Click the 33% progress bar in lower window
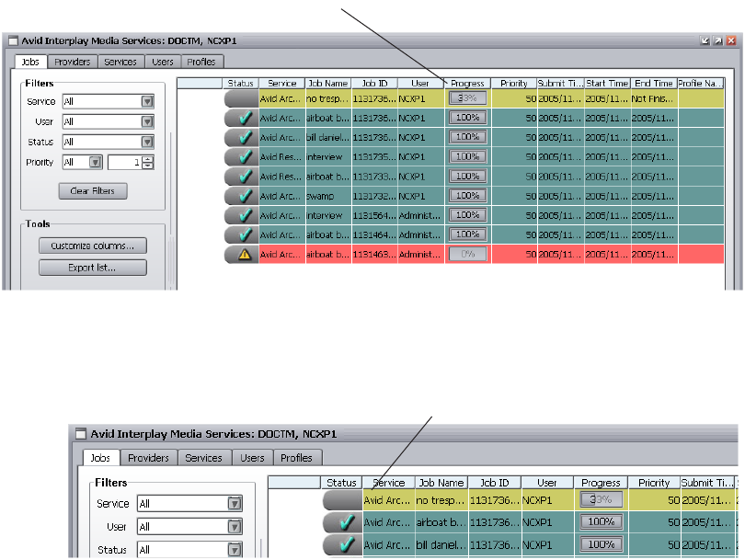Image resolution: width=745 pixels, height=560 pixels. (x=601, y=499)
